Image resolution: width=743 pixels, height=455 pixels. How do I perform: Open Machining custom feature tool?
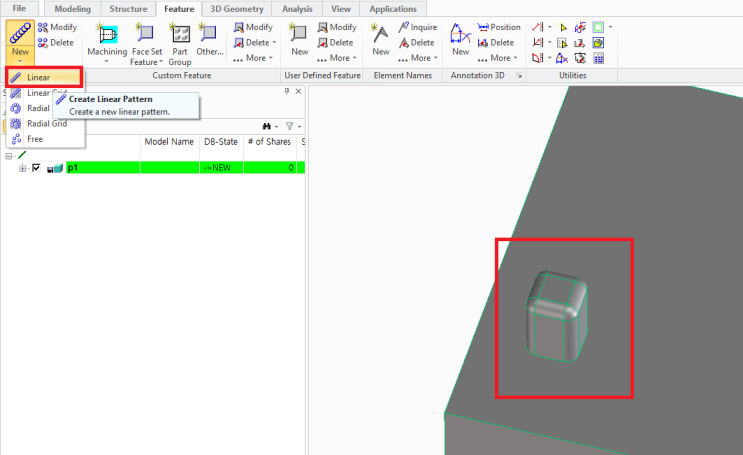tap(107, 44)
